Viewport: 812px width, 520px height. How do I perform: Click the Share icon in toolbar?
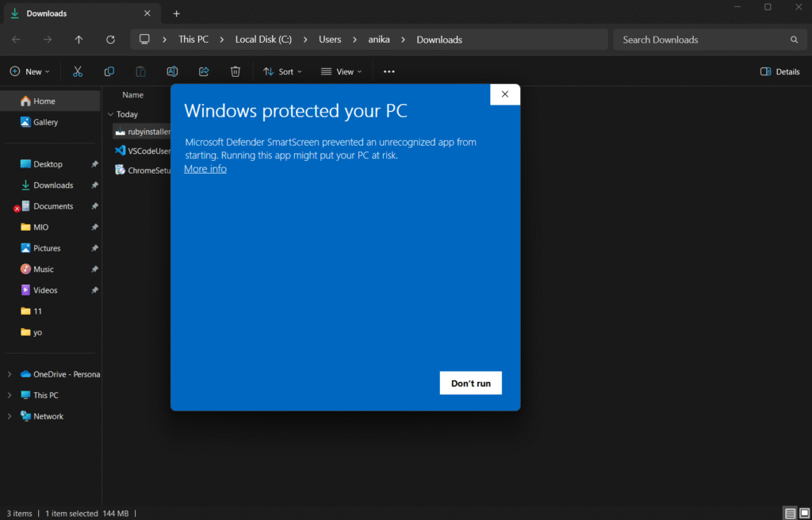pos(204,71)
